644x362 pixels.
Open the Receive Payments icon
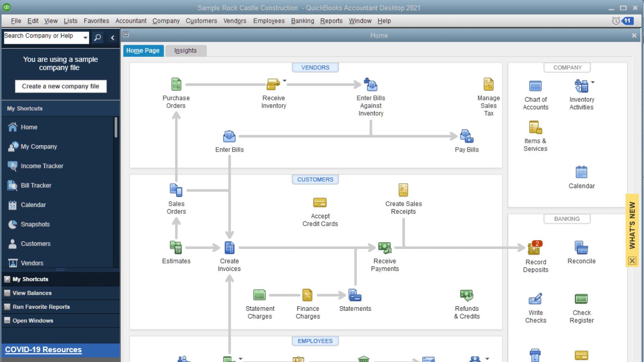385,248
